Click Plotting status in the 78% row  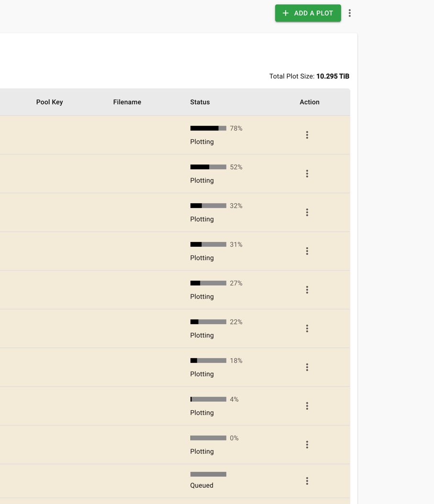(x=202, y=142)
